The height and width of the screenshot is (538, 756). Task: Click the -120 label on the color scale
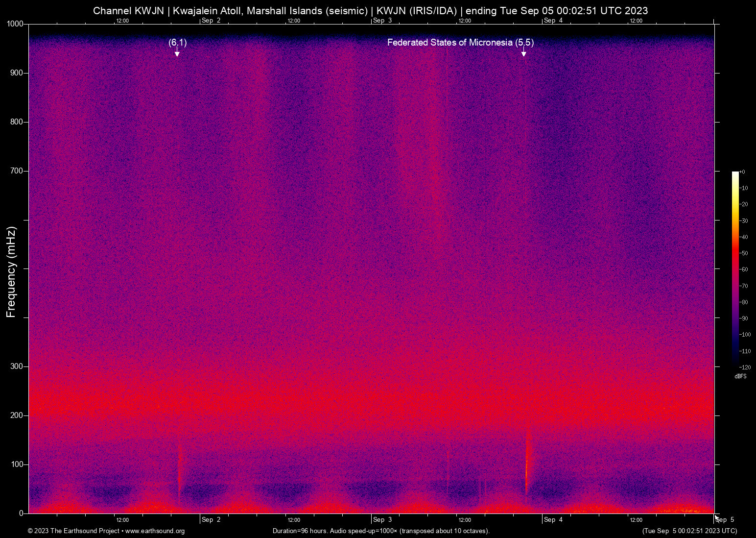pos(745,367)
